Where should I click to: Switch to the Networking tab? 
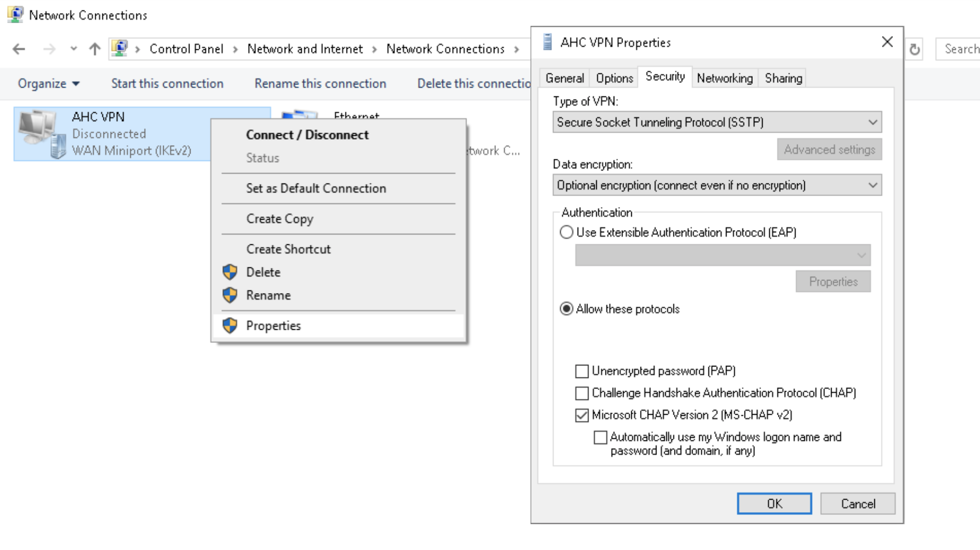pos(724,78)
